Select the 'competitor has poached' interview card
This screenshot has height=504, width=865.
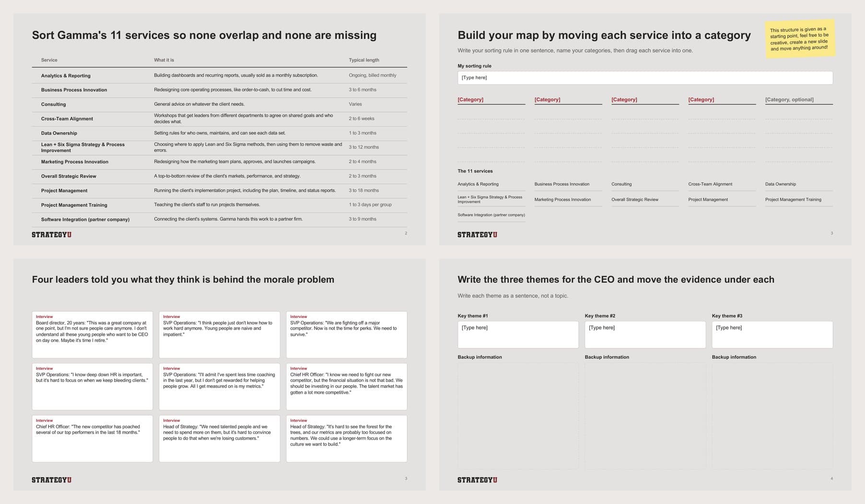(x=93, y=438)
